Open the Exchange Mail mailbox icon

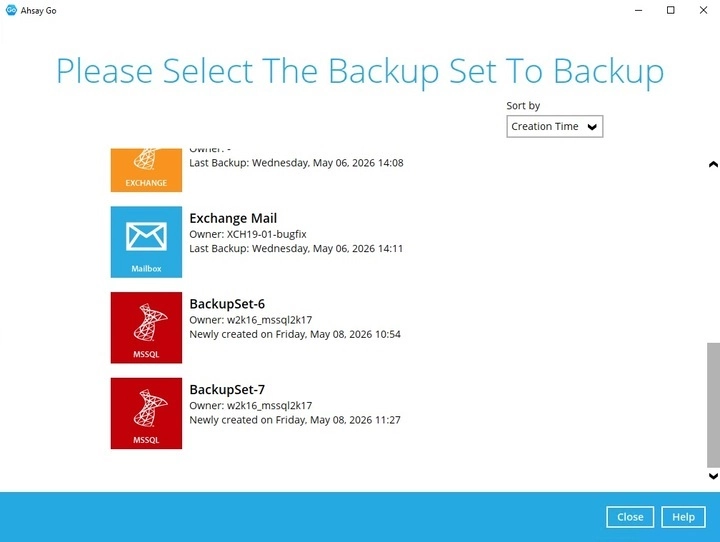click(x=146, y=242)
